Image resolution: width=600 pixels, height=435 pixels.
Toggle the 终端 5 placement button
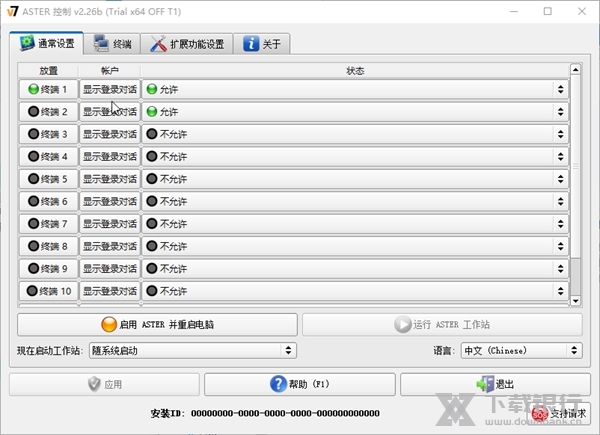point(48,179)
